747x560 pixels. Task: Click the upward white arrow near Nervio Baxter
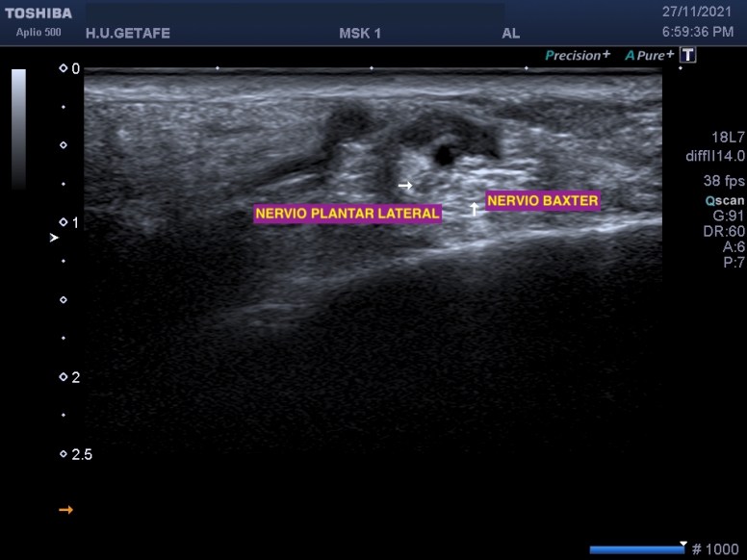click(474, 208)
